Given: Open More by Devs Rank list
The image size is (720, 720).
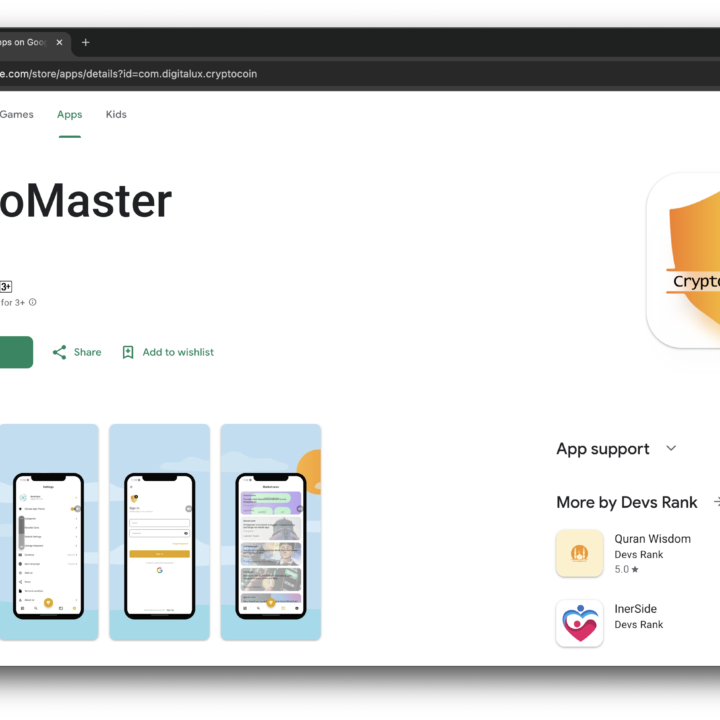Looking at the screenshot, I should [627, 502].
